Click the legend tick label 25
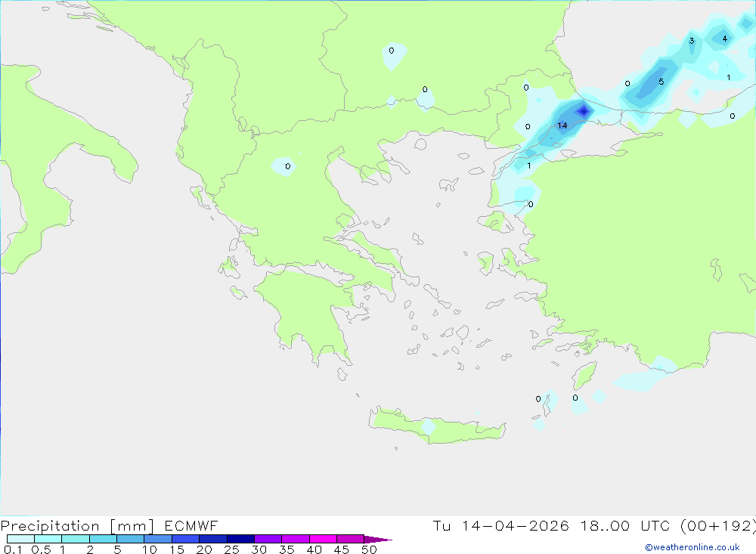 pos(232,549)
